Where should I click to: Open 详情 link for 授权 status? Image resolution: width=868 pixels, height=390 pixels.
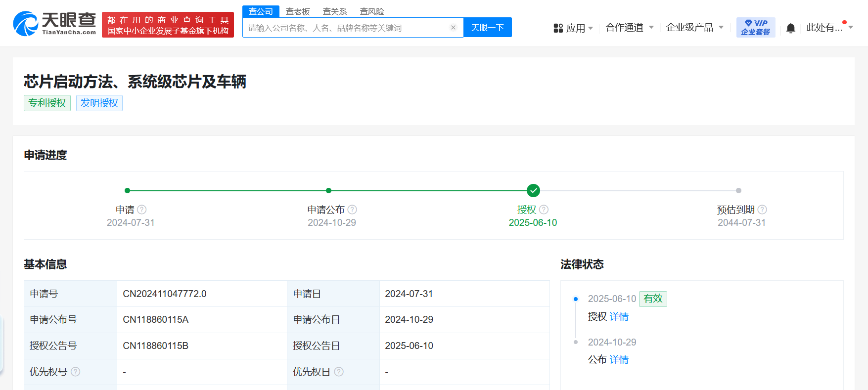coord(619,317)
